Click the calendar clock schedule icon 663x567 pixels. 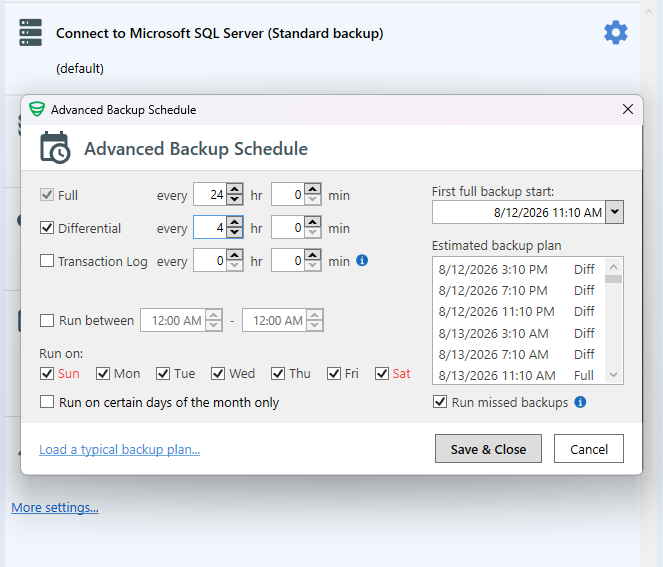click(55, 148)
